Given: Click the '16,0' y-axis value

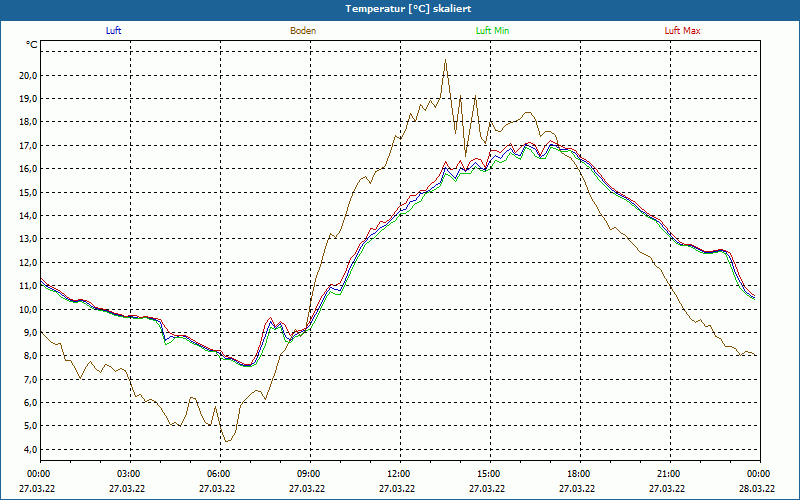Looking at the screenshot, I should (x=28, y=169).
